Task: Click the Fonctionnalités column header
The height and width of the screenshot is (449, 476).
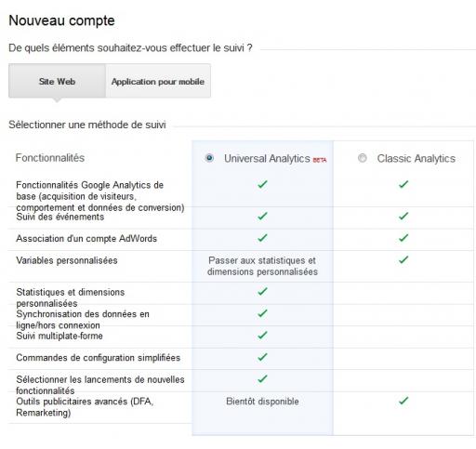Action: [x=50, y=158]
